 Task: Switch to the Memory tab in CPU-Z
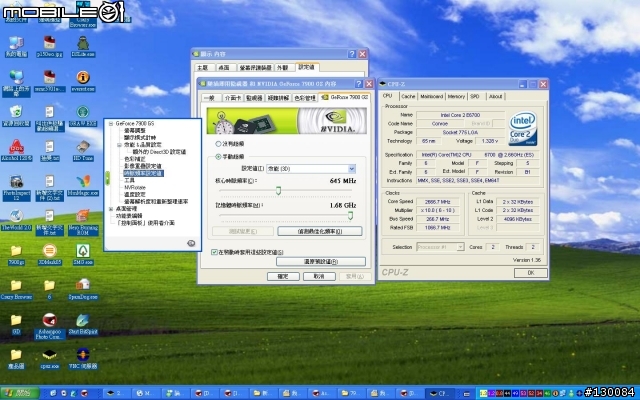point(456,96)
